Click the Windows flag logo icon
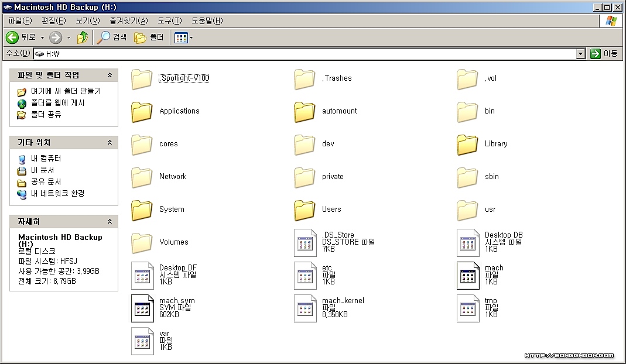The height and width of the screenshot is (364, 626). [611, 20]
